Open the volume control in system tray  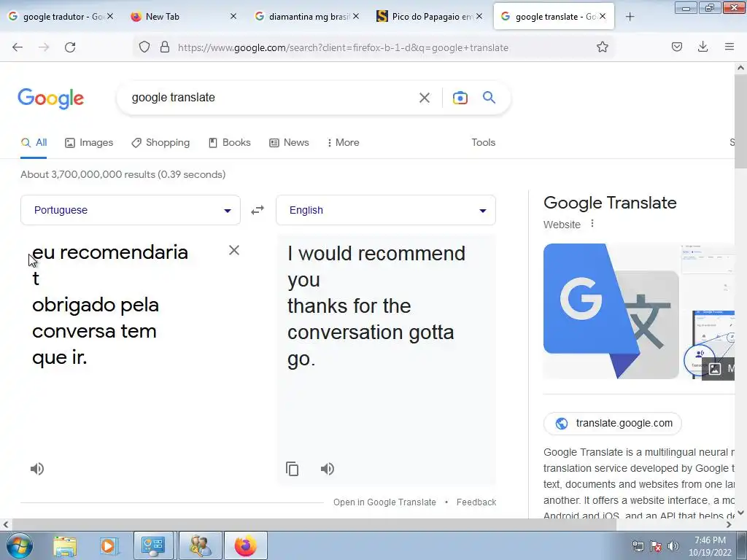[673, 546]
